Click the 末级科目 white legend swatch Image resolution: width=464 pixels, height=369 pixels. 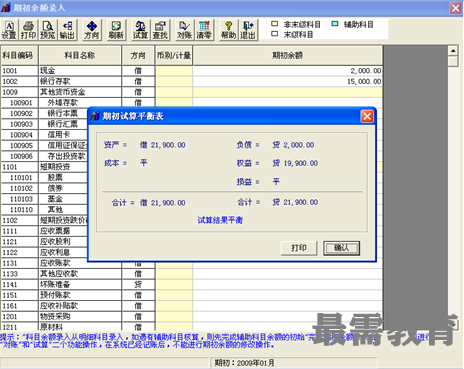pyautogui.click(x=275, y=34)
